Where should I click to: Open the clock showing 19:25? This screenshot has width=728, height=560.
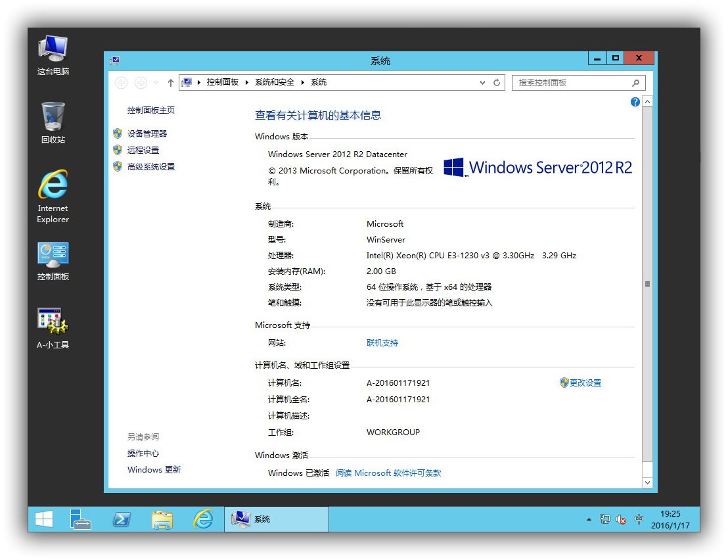click(670, 520)
